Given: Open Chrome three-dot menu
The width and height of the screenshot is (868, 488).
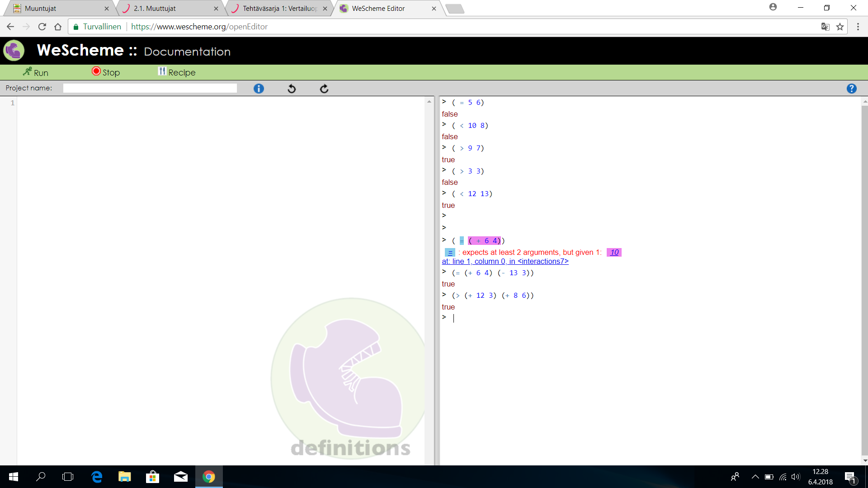Looking at the screenshot, I should click(x=858, y=27).
